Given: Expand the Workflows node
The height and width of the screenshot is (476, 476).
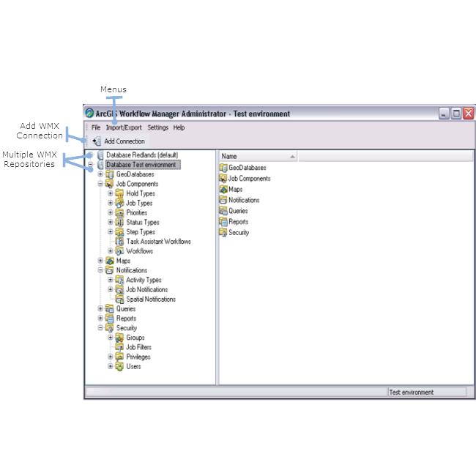Looking at the screenshot, I should pyautogui.click(x=111, y=251).
